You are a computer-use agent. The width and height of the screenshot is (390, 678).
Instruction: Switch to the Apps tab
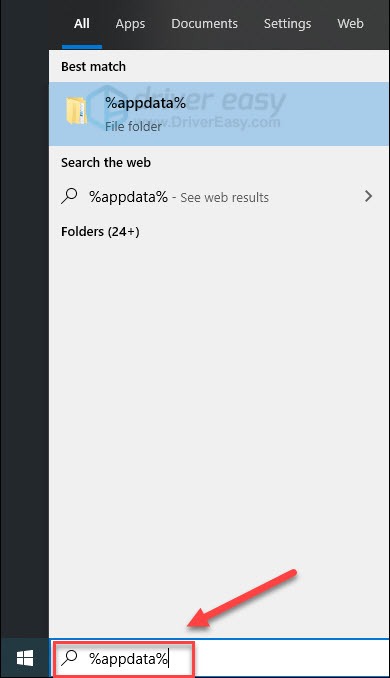click(x=130, y=24)
